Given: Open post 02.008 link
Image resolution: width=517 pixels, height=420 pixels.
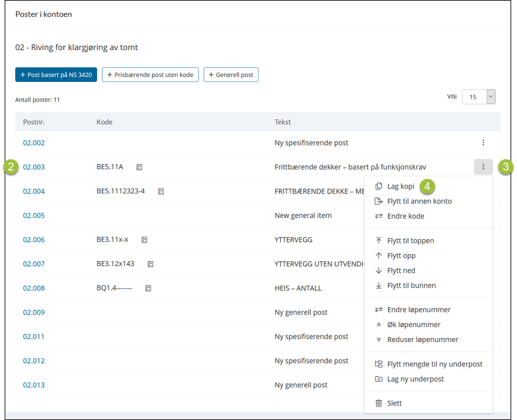Looking at the screenshot, I should [34, 288].
